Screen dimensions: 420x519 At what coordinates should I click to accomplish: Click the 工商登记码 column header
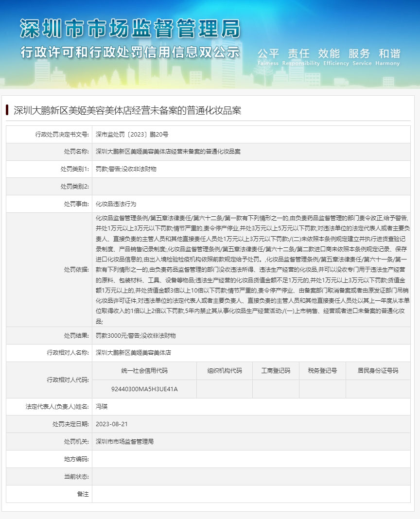(x=276, y=371)
